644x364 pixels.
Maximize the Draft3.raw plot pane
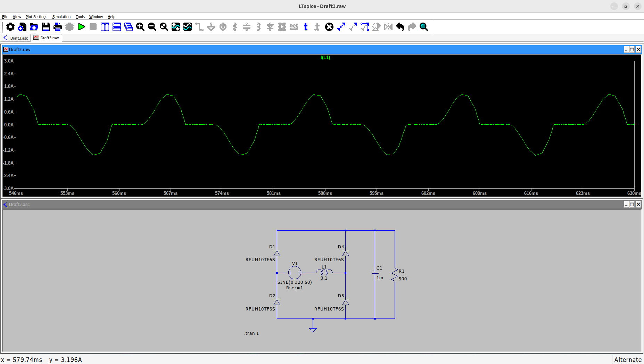[632, 49]
